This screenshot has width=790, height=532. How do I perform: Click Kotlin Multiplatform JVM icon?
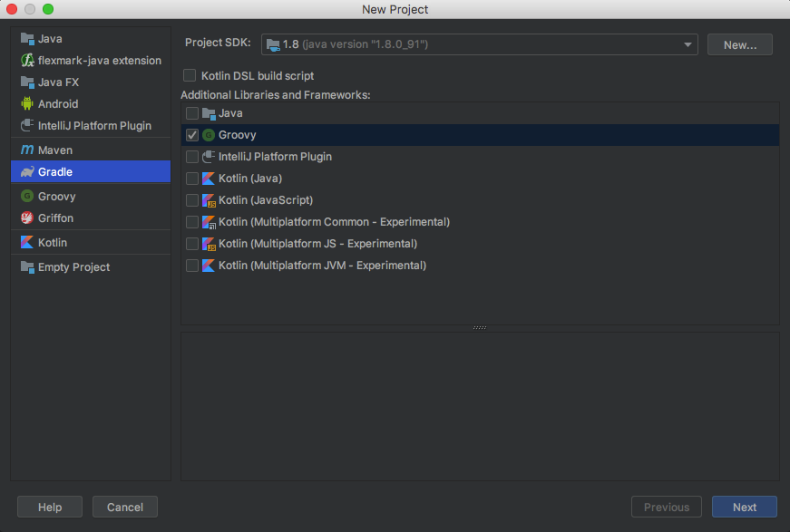(209, 266)
